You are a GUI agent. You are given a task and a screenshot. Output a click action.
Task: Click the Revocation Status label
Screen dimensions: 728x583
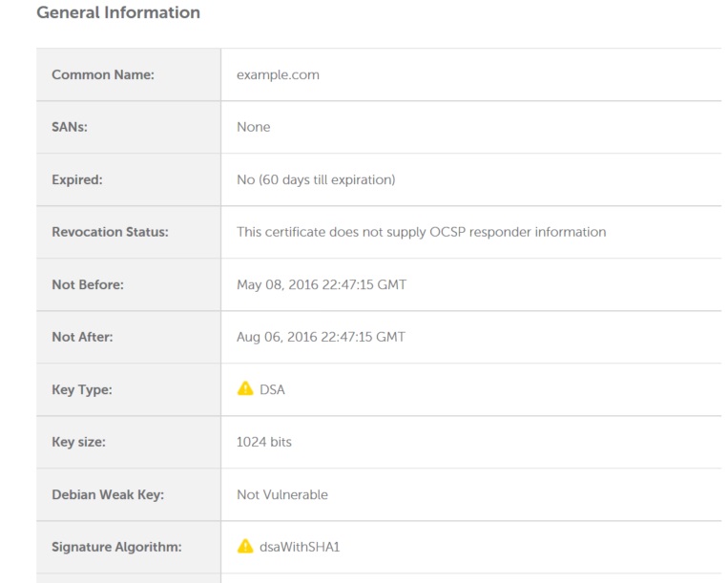point(110,232)
